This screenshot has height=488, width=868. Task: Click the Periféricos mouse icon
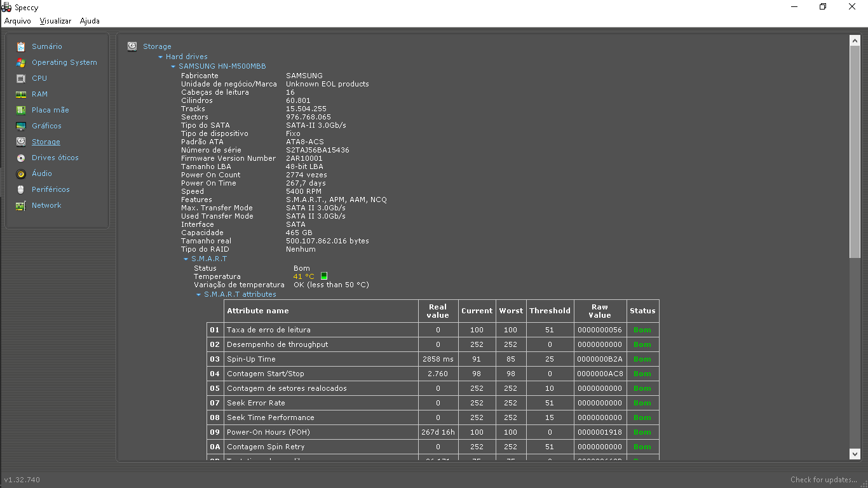pos(21,189)
